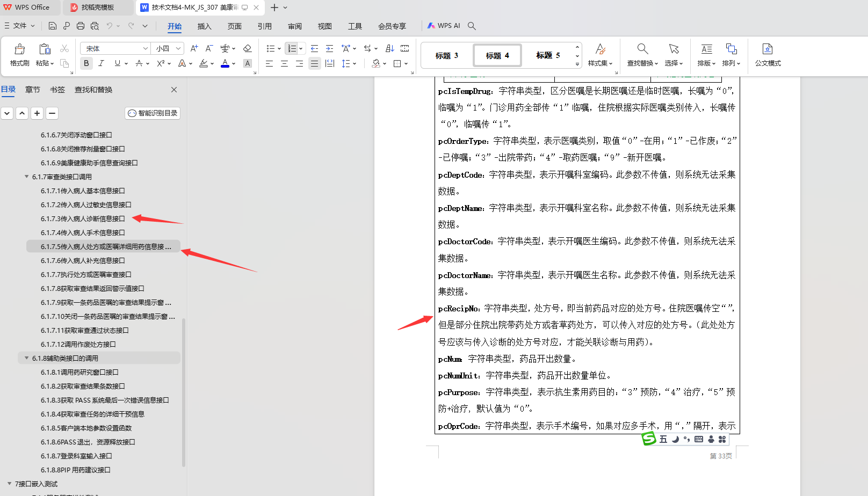Click the Official Document Mode (公文模式) icon
Viewport: 868px width, 496px height.
pos(768,49)
